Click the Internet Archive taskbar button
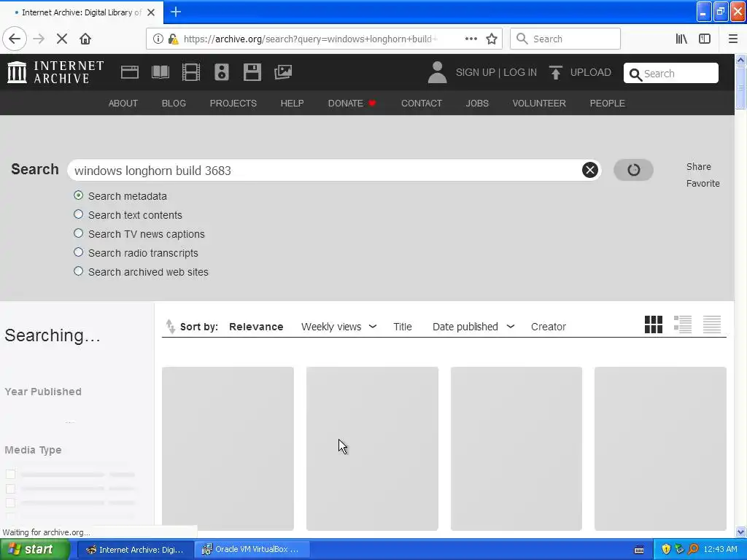This screenshot has width=747, height=560. pyautogui.click(x=136, y=549)
